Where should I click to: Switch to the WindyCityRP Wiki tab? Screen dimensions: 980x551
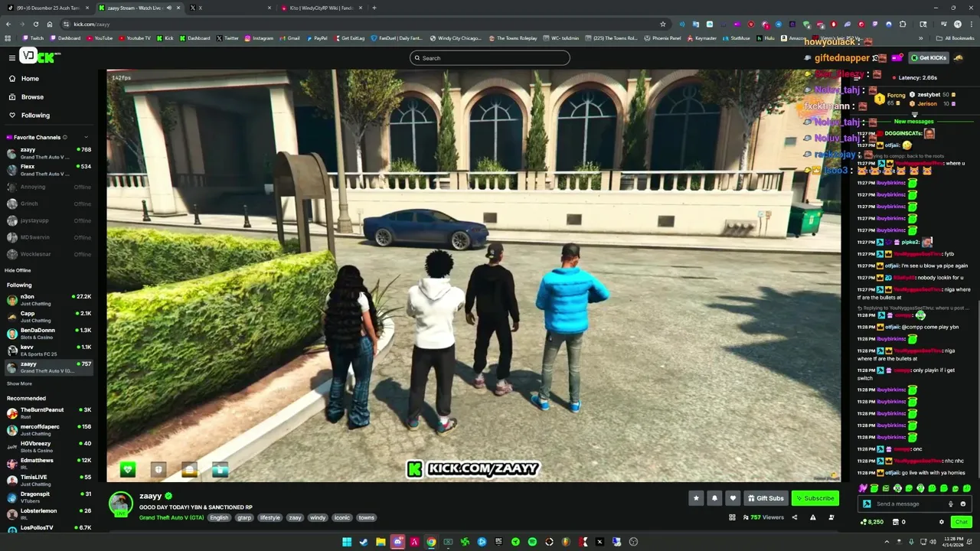(322, 8)
